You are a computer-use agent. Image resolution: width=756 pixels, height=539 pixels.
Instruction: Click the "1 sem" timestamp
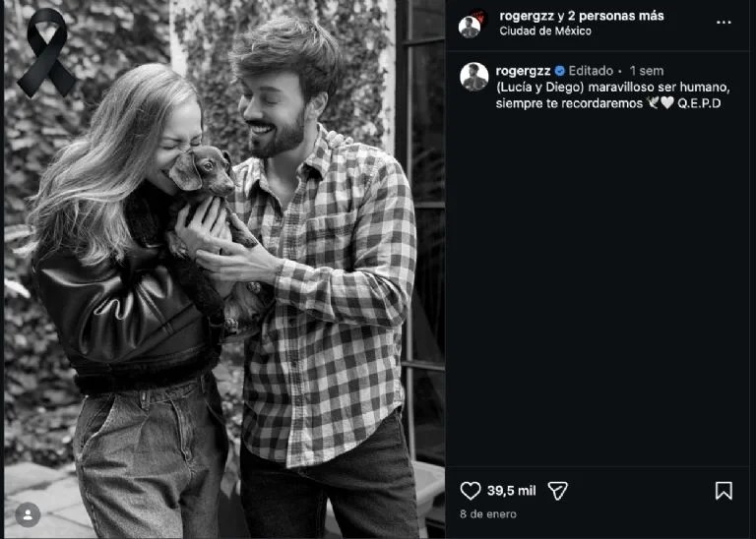[647, 71]
